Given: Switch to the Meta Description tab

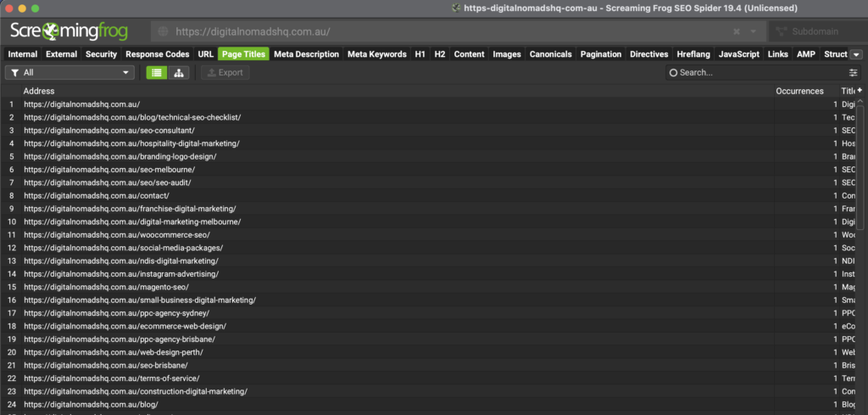Looking at the screenshot, I should point(306,54).
